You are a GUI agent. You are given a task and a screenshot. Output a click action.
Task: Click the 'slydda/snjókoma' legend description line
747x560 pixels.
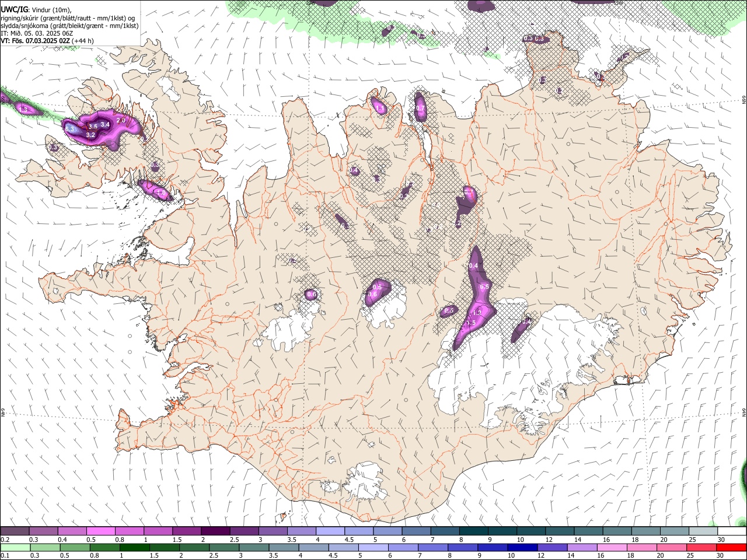69,26
